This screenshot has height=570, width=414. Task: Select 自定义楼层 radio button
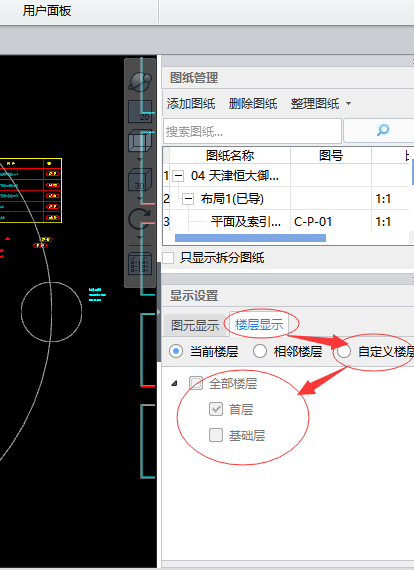pos(343,352)
